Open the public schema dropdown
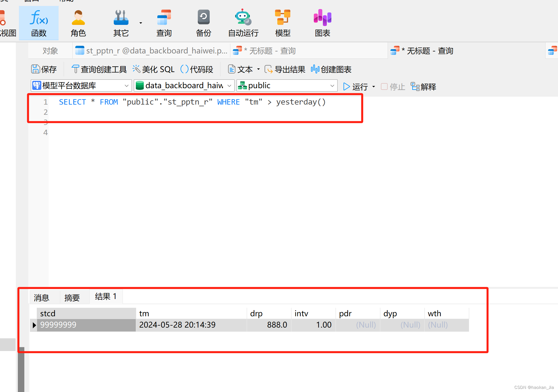The width and height of the screenshot is (558, 392). pos(287,85)
